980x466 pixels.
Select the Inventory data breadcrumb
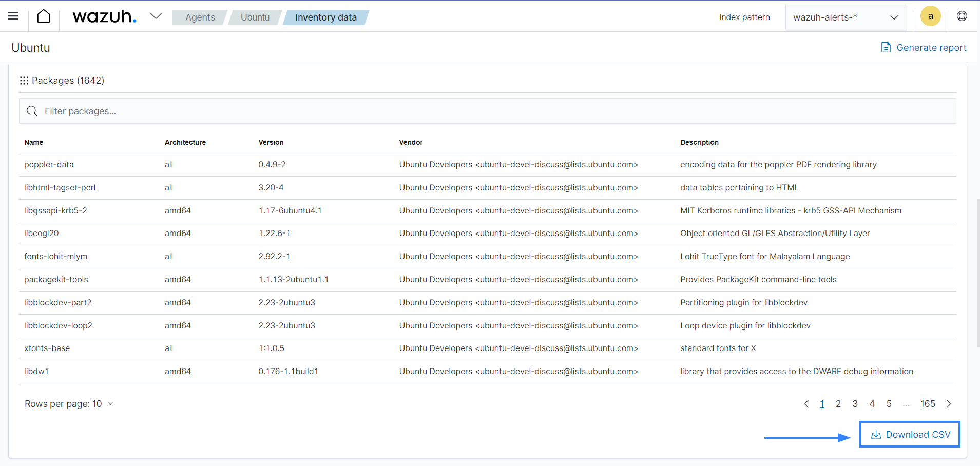click(x=326, y=17)
